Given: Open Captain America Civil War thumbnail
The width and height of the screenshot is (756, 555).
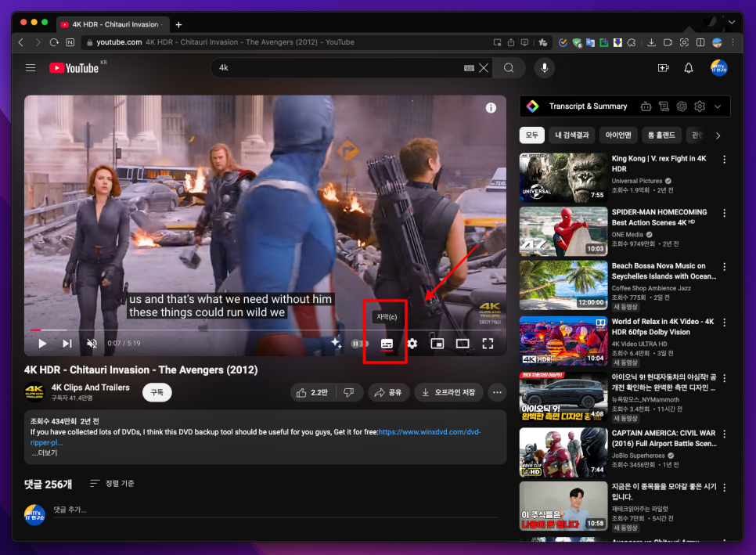Looking at the screenshot, I should point(563,452).
